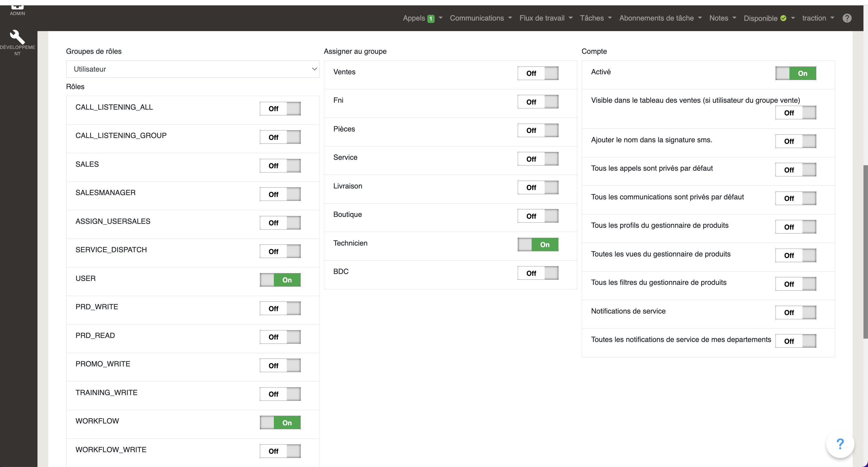868x467 pixels.
Task: Disable the USER role switch
Action: pyautogui.click(x=280, y=280)
